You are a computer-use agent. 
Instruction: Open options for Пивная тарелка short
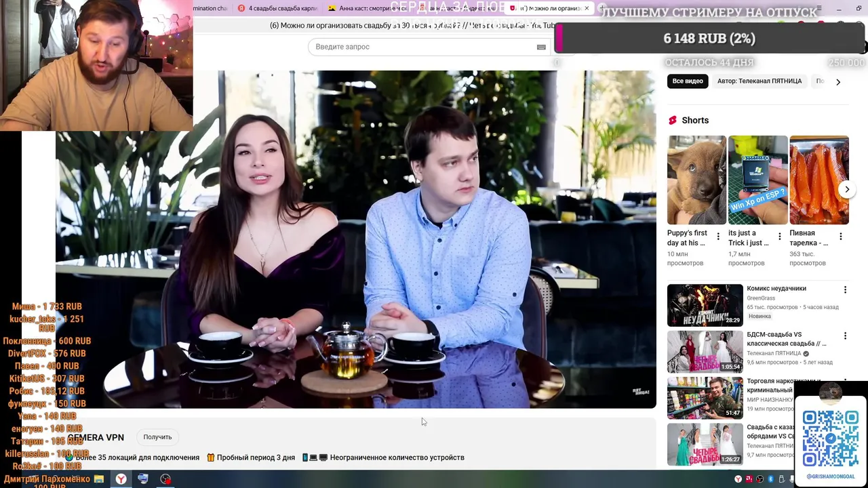[x=840, y=237]
